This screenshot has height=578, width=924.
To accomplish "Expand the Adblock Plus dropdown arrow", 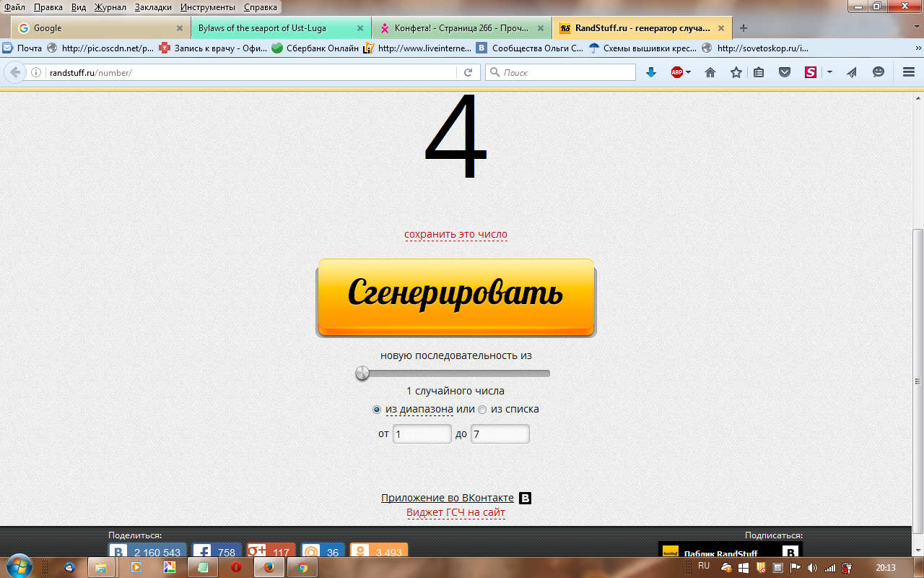I will (689, 72).
